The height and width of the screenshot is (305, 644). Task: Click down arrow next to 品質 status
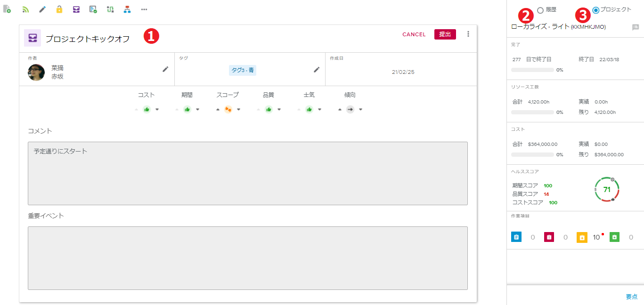[279, 110]
